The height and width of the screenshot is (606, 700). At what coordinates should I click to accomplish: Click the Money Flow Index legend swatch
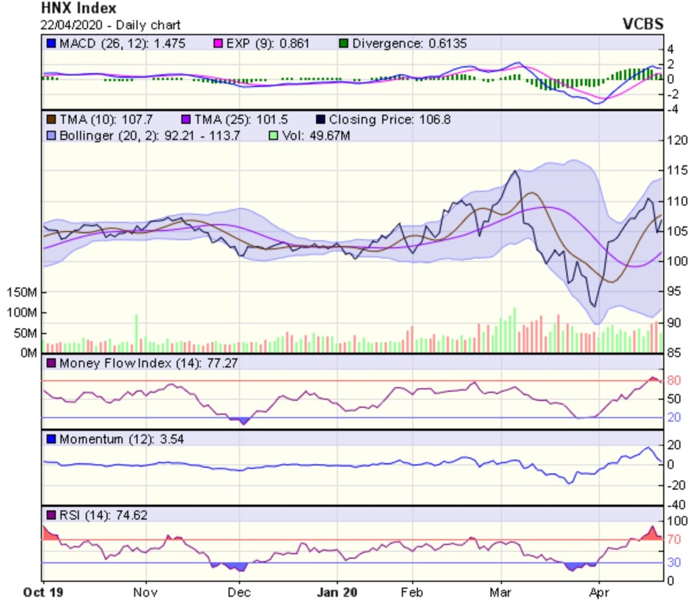pos(51,363)
